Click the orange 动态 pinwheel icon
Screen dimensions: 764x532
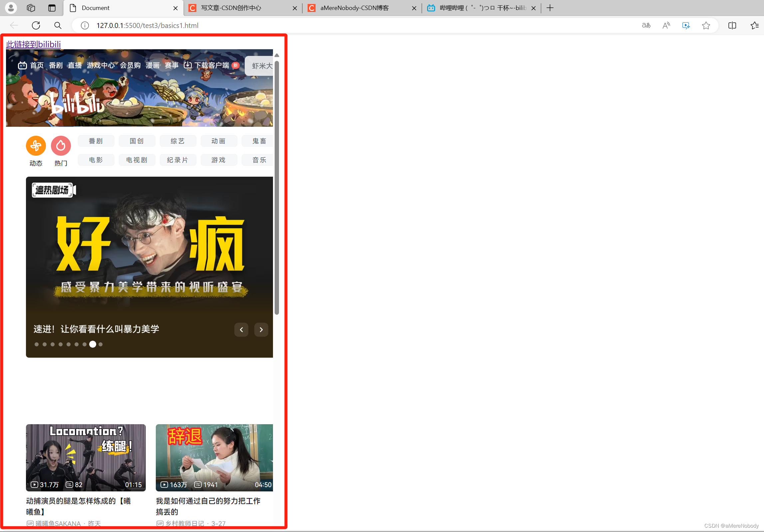click(36, 146)
